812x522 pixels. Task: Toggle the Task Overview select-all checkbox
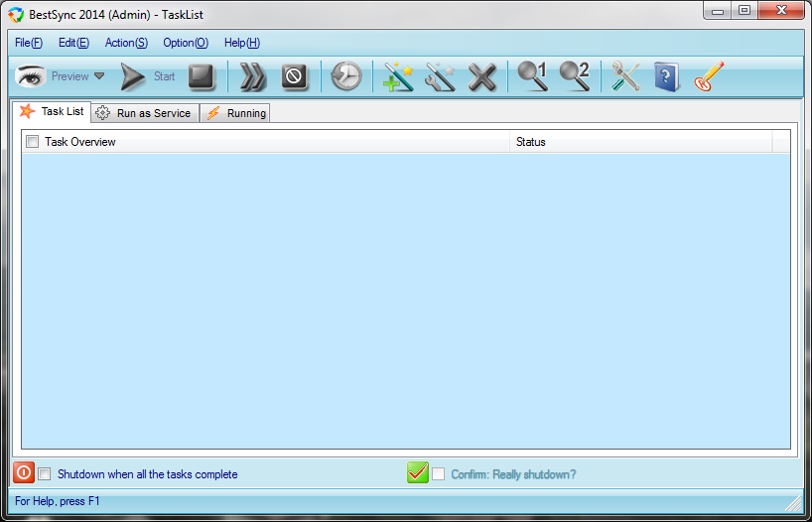pos(32,141)
